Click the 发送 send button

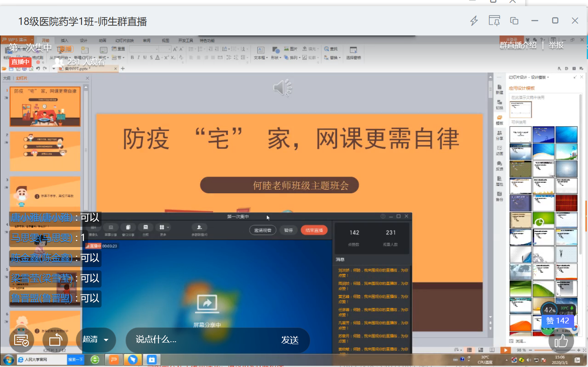coord(290,340)
